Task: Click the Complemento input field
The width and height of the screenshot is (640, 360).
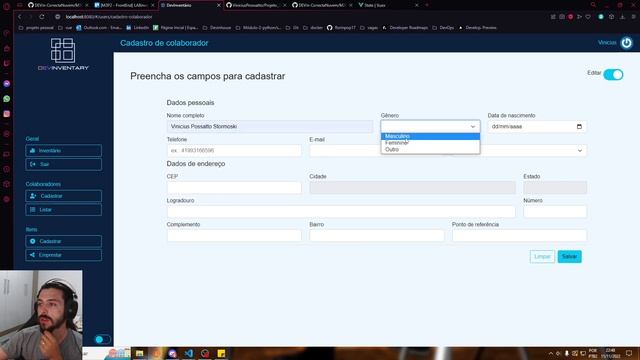Action: [234, 236]
